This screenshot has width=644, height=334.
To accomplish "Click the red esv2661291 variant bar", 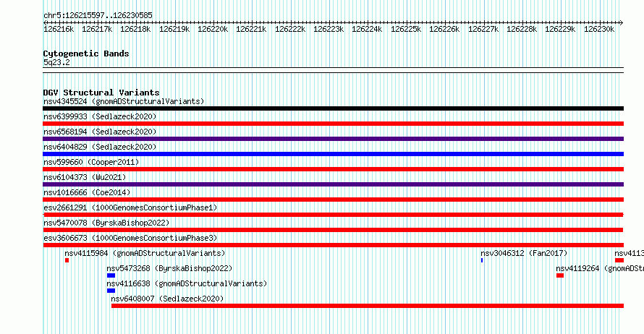I will pos(333,215).
